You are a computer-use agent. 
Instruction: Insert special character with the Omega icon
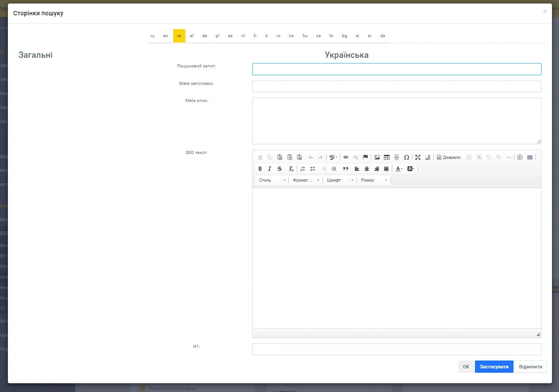[406, 157]
